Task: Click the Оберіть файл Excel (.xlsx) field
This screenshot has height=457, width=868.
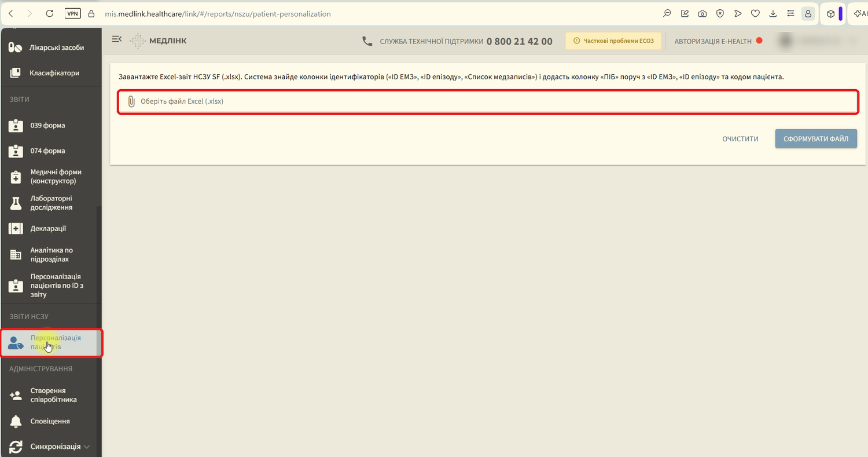Action: 488,101
